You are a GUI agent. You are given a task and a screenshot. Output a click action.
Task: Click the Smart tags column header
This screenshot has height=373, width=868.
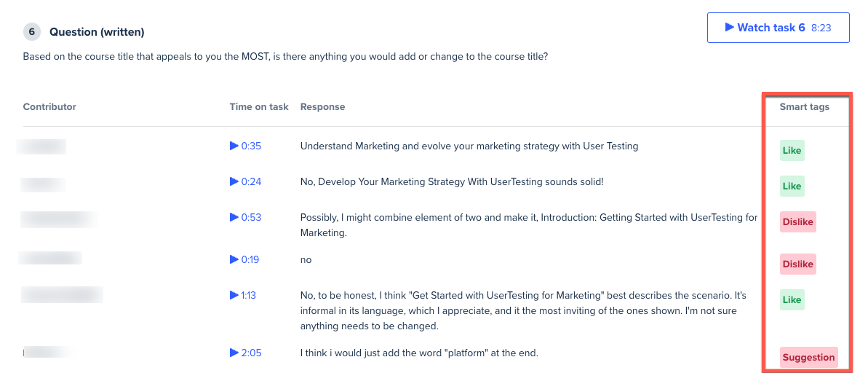[805, 107]
